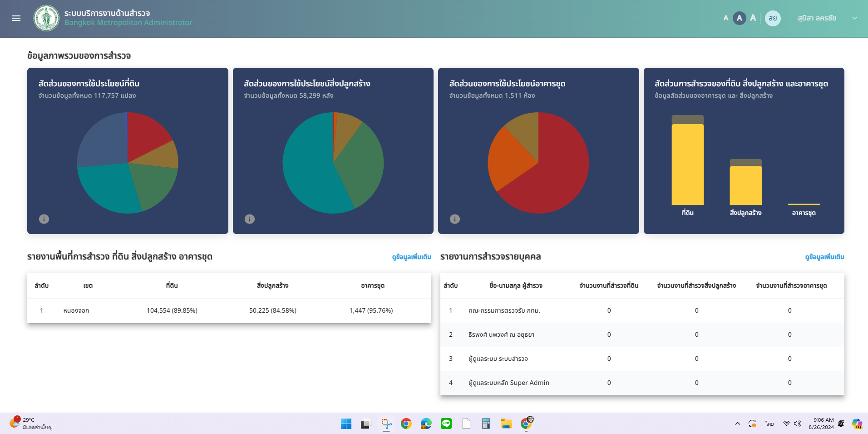The image size is (868, 434).
Task: Open LINE from the taskbar
Action: pyautogui.click(x=446, y=424)
